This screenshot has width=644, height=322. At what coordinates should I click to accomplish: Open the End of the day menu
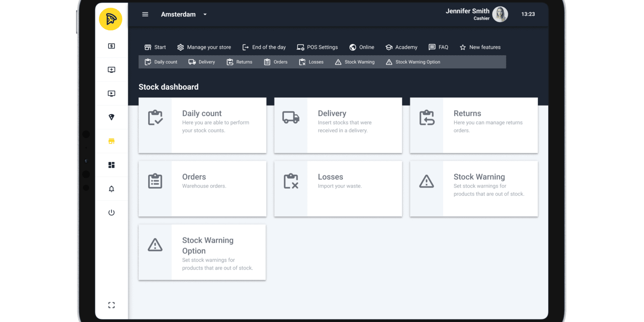click(x=264, y=47)
